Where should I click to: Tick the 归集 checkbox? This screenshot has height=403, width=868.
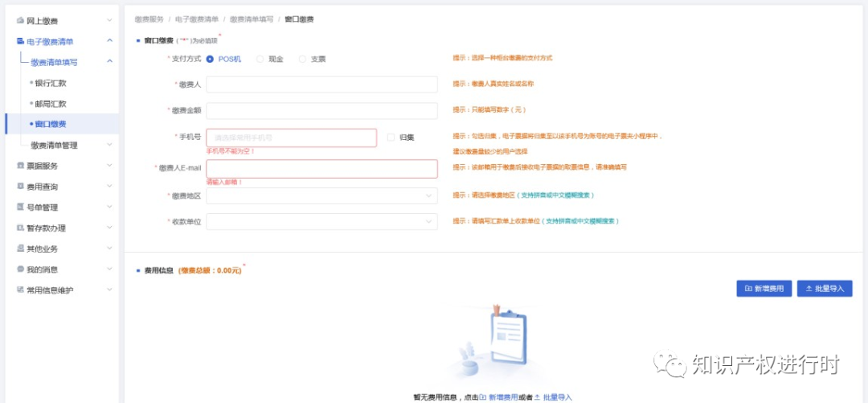(391, 138)
